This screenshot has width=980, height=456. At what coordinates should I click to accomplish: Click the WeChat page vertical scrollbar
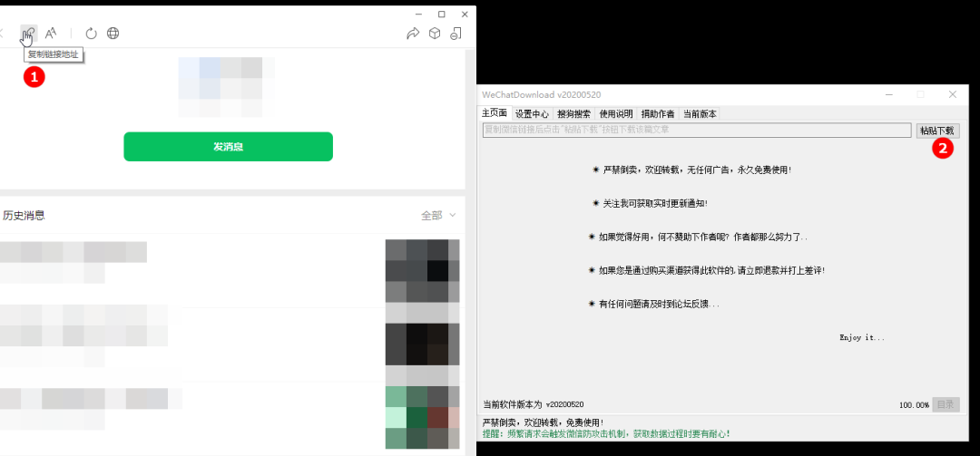tap(471, 250)
